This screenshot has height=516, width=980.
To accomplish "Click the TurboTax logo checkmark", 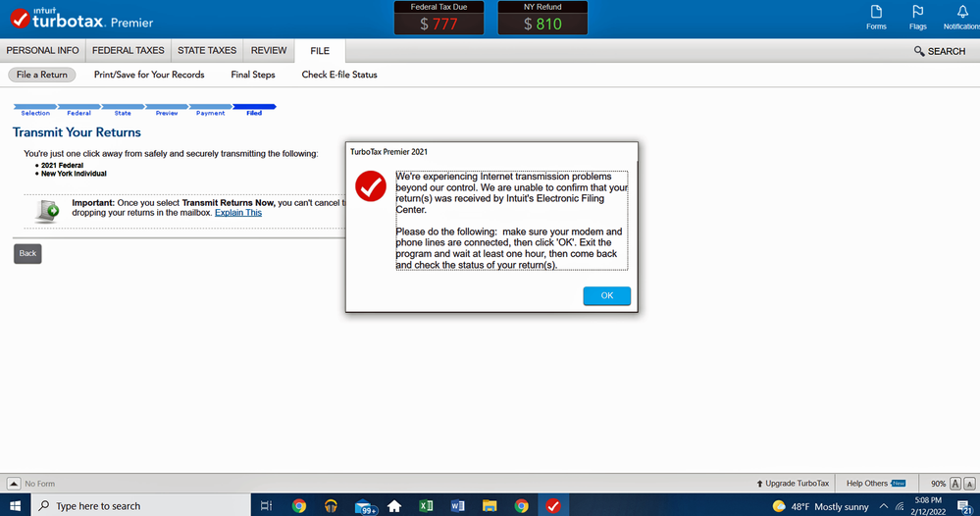I will click(x=20, y=19).
